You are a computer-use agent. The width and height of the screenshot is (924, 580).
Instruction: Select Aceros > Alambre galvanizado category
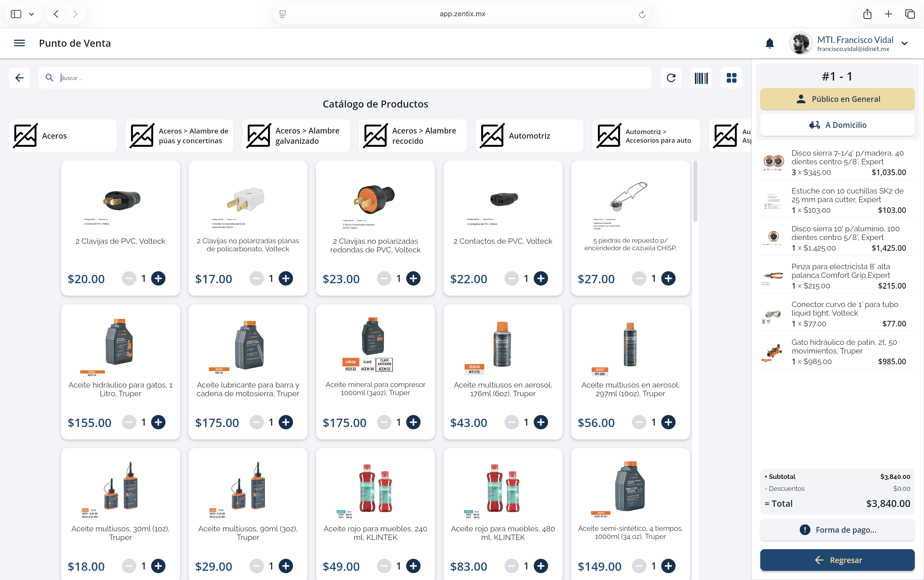coord(296,136)
